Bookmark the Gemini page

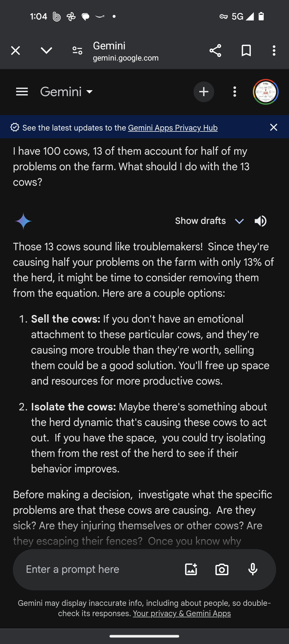pos(246,51)
